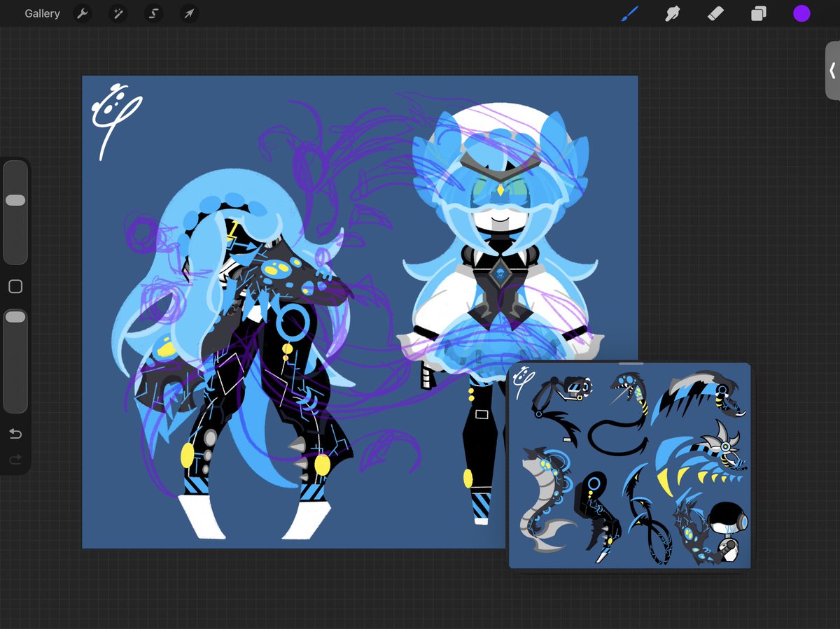Select the Eraser tool

(715, 13)
